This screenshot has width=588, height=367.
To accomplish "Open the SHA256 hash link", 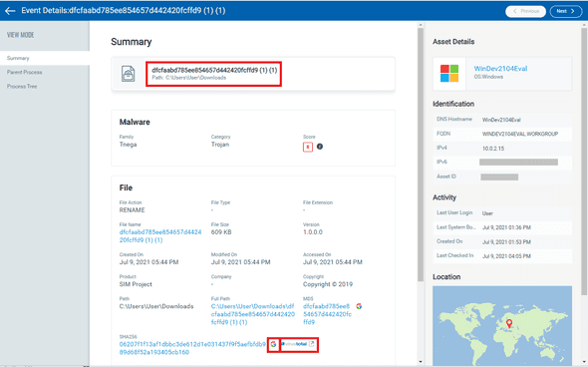I will [192, 348].
